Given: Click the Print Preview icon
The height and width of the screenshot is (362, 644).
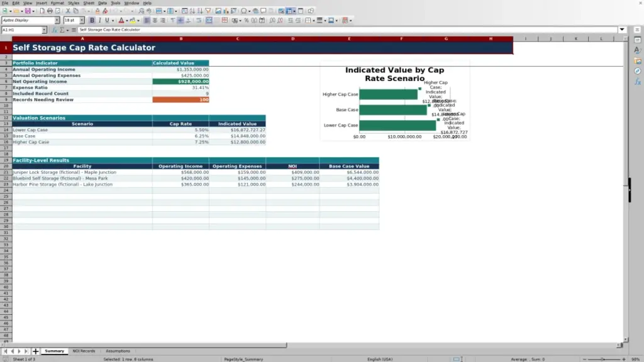Looking at the screenshot, I should [x=57, y=11].
